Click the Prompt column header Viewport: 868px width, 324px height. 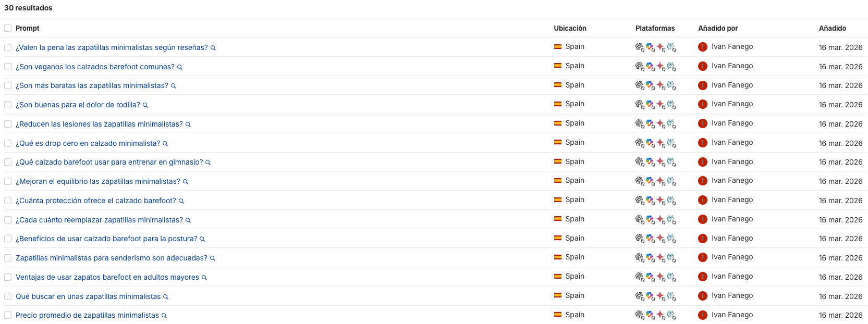27,28
